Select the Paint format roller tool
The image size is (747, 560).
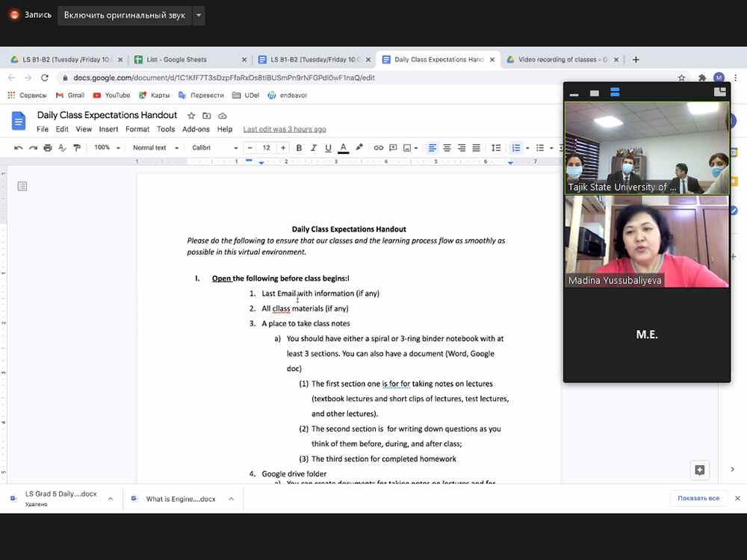point(77,148)
